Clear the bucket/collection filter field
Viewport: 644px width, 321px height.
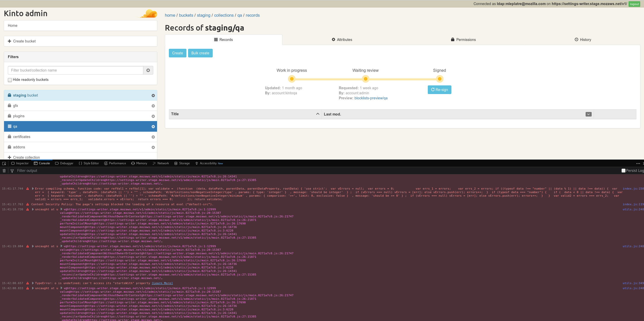pyautogui.click(x=148, y=70)
